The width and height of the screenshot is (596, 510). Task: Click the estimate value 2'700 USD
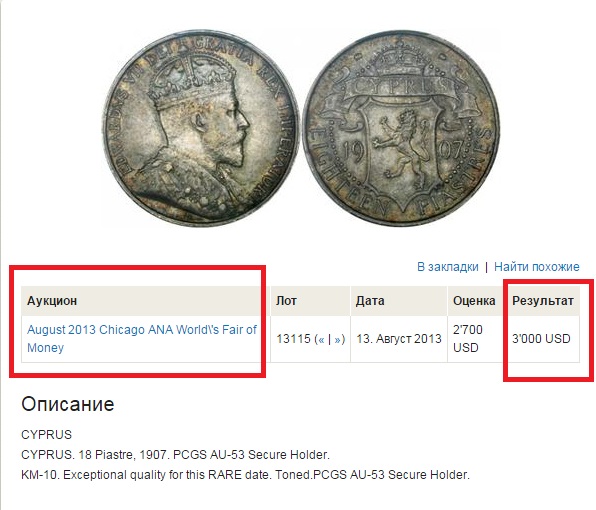tap(468, 339)
